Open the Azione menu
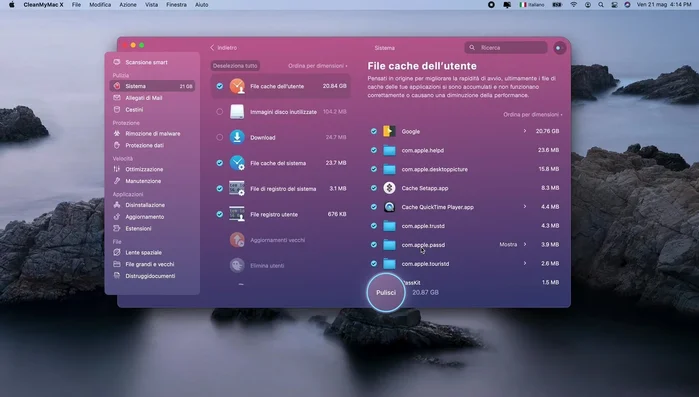This screenshot has height=397, width=699. coord(128,4)
